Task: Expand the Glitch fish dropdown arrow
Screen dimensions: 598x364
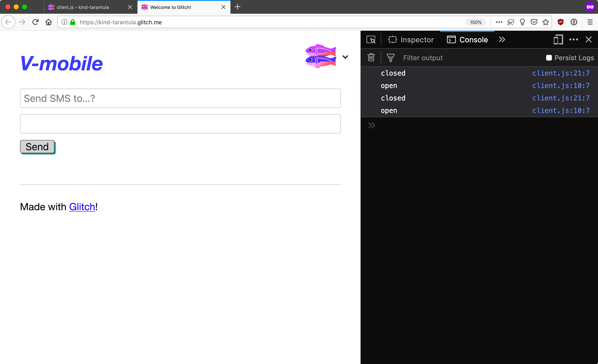Action: 345,57
